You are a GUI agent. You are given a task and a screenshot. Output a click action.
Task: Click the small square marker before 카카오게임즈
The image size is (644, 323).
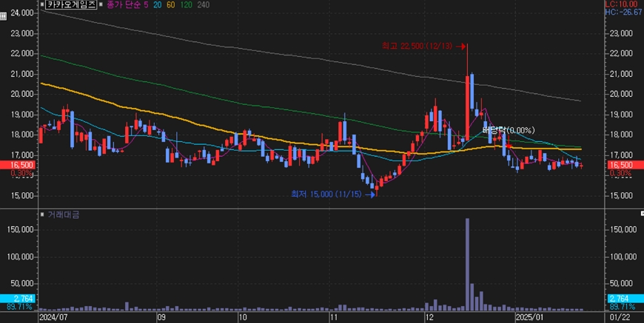point(43,5)
